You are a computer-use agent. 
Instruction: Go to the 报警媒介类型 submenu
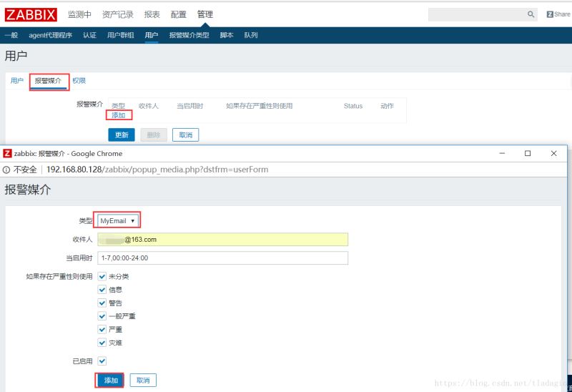pyautogui.click(x=189, y=35)
